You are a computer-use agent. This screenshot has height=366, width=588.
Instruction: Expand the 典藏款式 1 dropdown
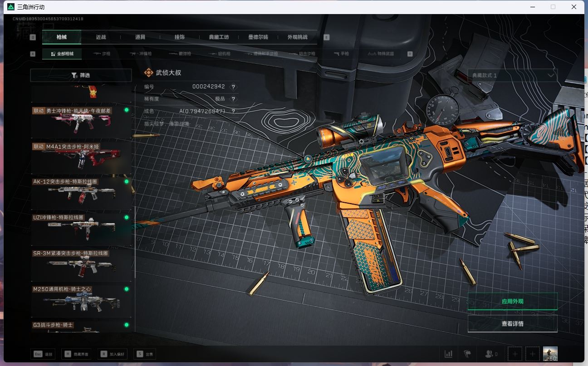pos(512,75)
